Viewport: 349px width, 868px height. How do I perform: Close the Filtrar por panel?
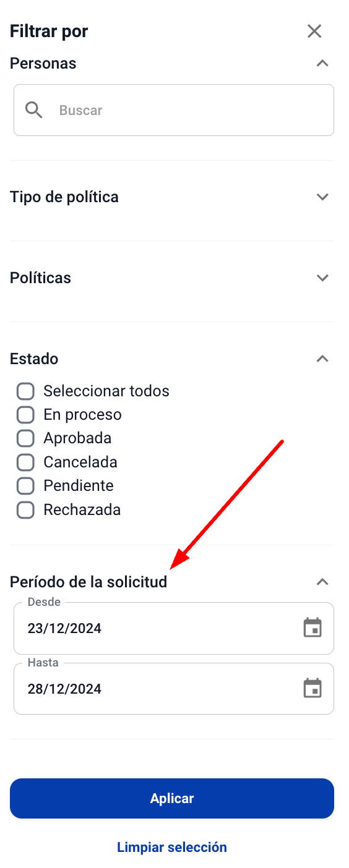(314, 31)
